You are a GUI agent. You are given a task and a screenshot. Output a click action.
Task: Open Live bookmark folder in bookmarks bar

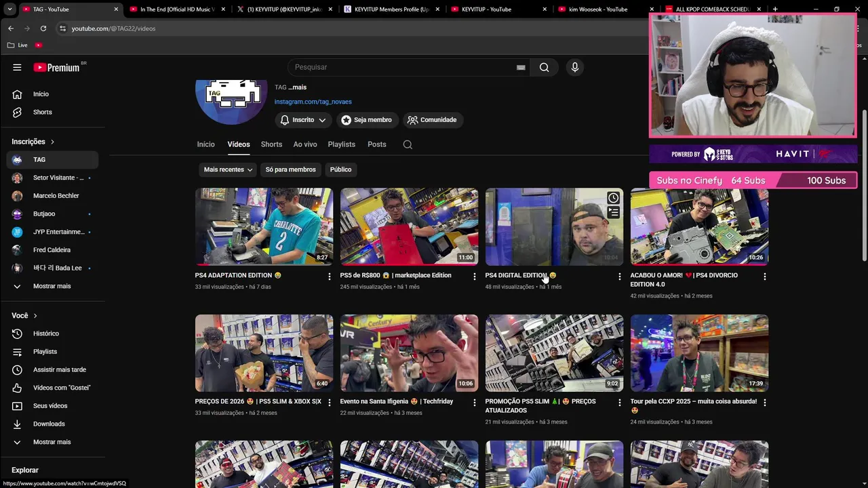18,45
